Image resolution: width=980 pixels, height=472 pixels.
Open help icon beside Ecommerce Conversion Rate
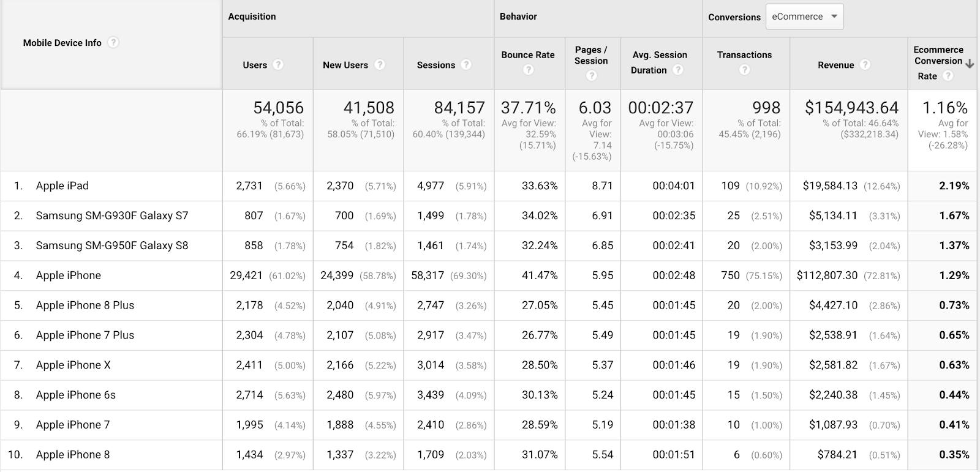click(948, 76)
